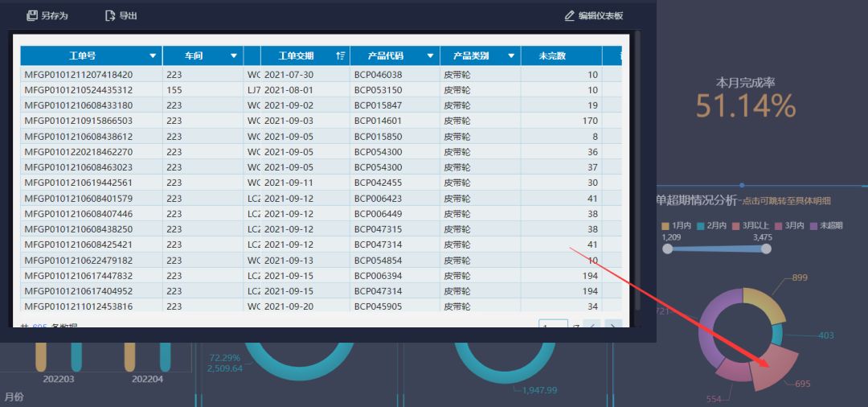Click product code BCP042455
Viewport: 868px width, 407px height.
point(378,183)
